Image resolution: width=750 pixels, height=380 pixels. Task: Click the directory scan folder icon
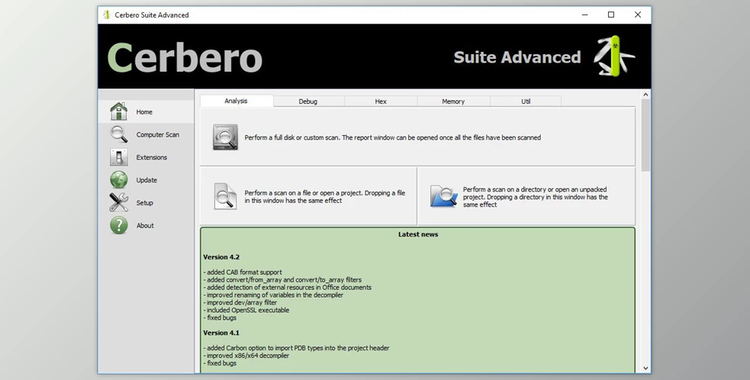(444, 196)
